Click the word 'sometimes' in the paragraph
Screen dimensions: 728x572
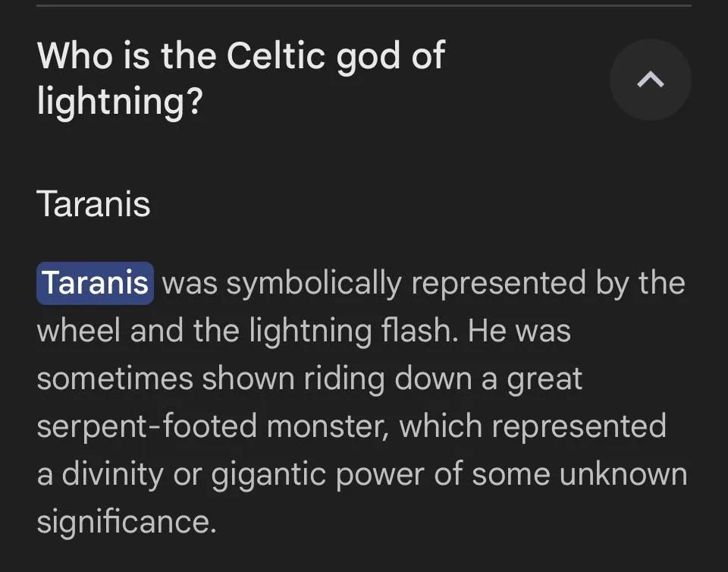[x=115, y=379]
